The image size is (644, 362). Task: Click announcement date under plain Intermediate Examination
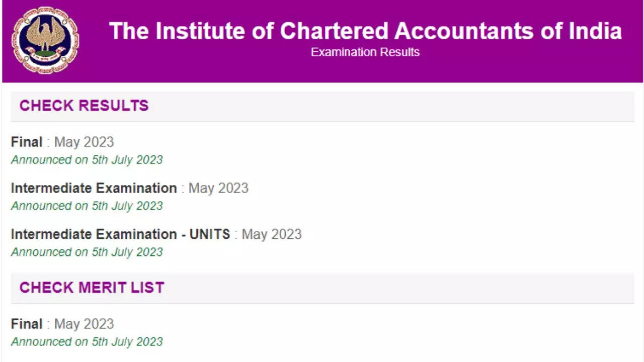click(87, 206)
